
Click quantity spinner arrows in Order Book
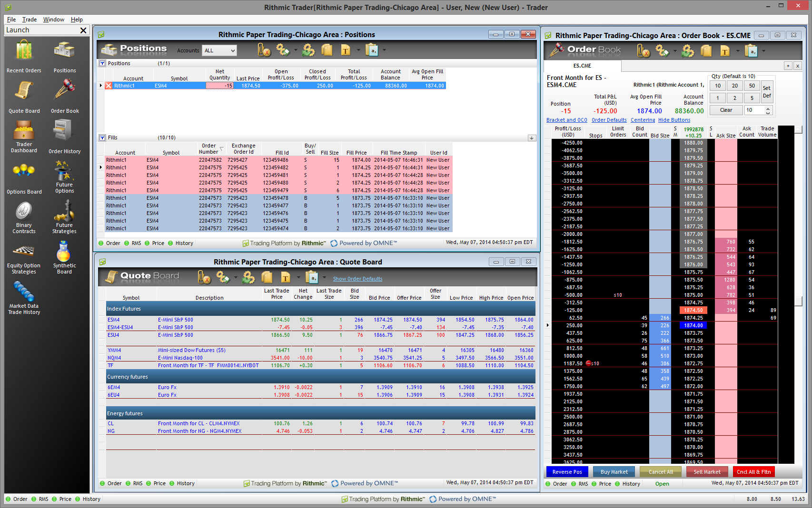coord(767,110)
